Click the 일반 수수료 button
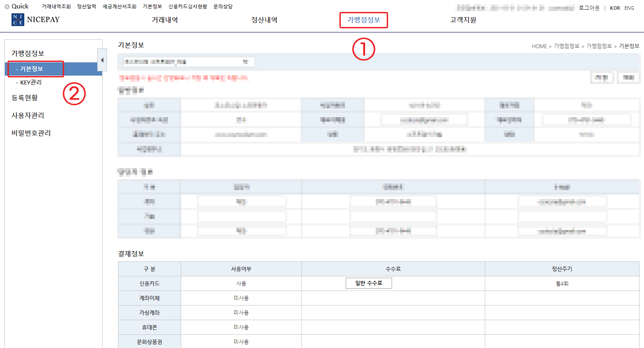The height and width of the screenshot is (348, 644). (369, 283)
